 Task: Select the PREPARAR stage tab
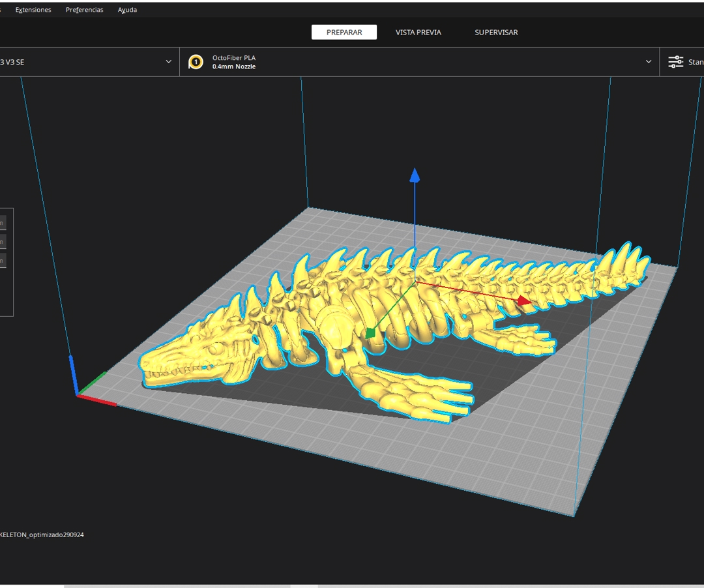(x=344, y=32)
